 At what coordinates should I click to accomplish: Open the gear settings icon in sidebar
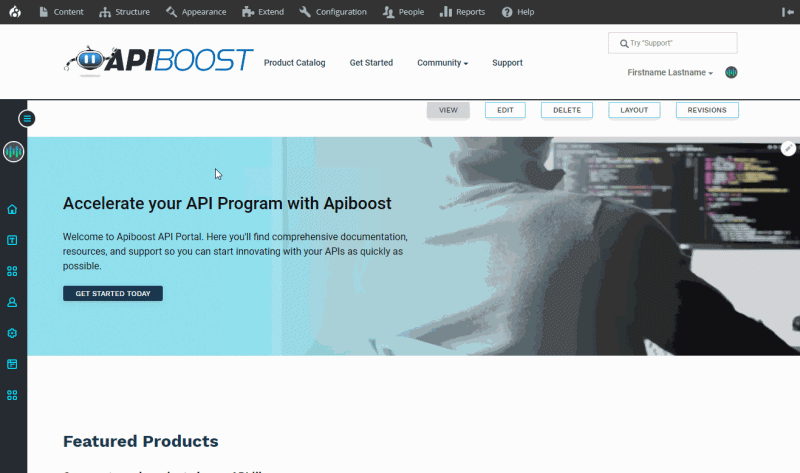[x=12, y=333]
